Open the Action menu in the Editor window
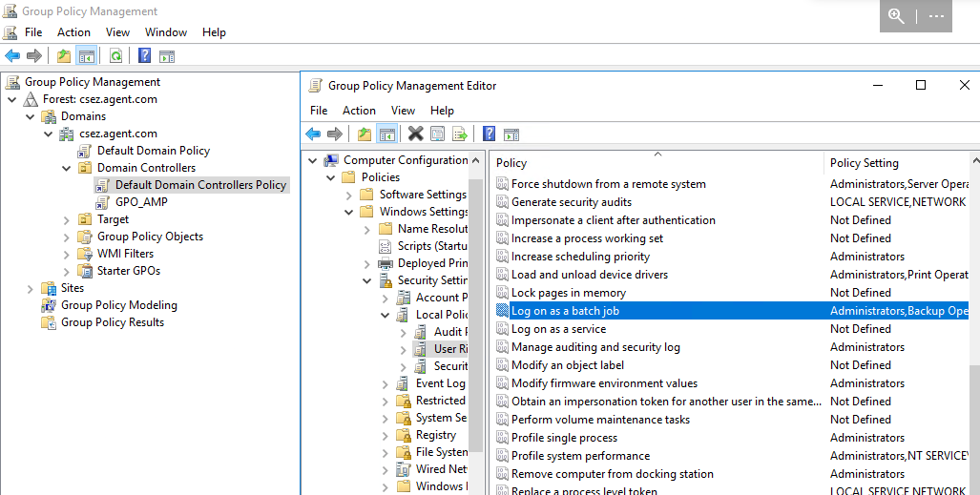Screen dimensions: 980x495 click(359, 111)
